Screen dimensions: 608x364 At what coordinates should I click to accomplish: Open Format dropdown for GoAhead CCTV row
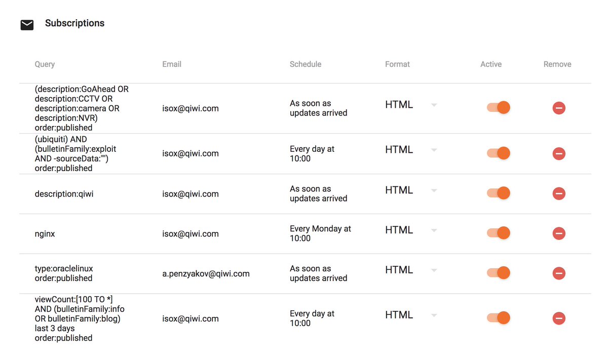coord(411,105)
